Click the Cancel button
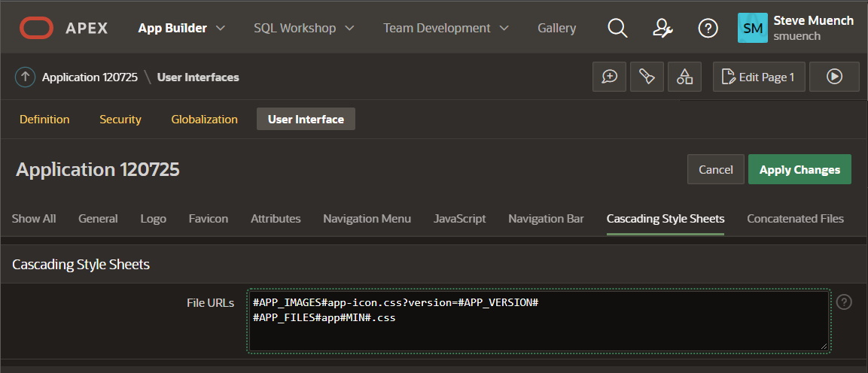 click(x=715, y=170)
